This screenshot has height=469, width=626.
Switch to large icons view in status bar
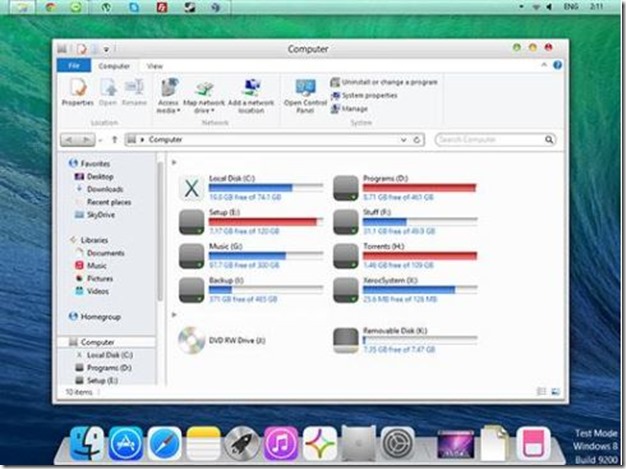[x=555, y=392]
